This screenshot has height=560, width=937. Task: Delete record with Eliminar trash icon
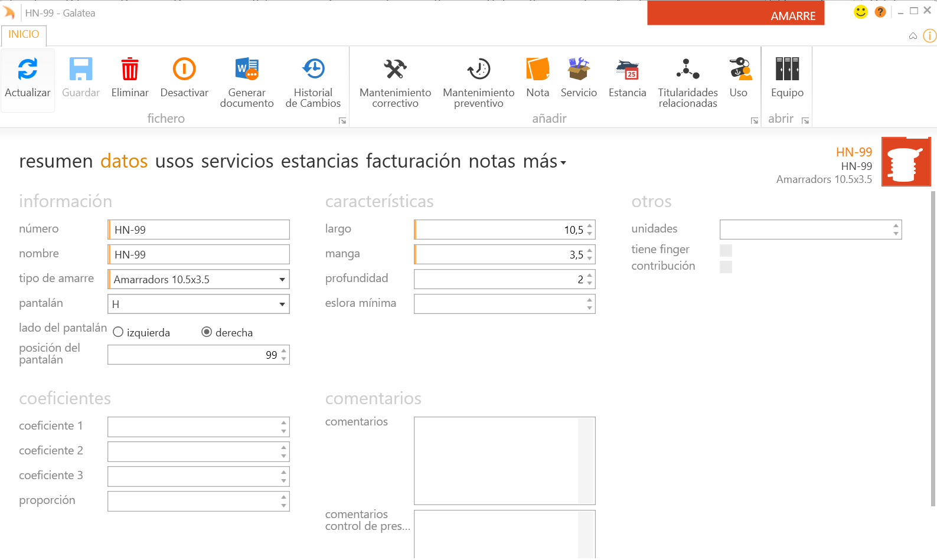pos(130,70)
